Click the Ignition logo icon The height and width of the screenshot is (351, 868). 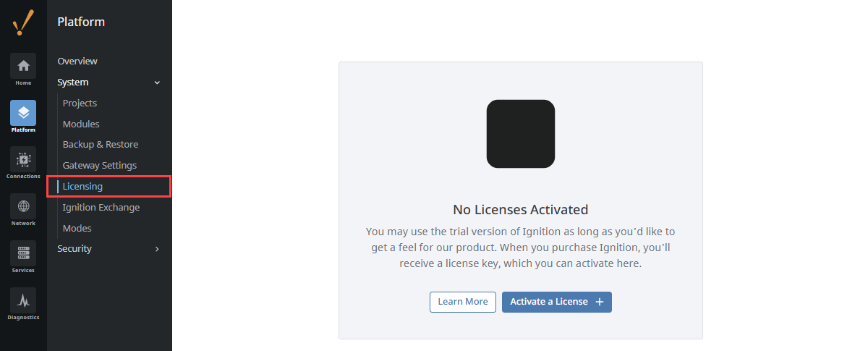23,23
